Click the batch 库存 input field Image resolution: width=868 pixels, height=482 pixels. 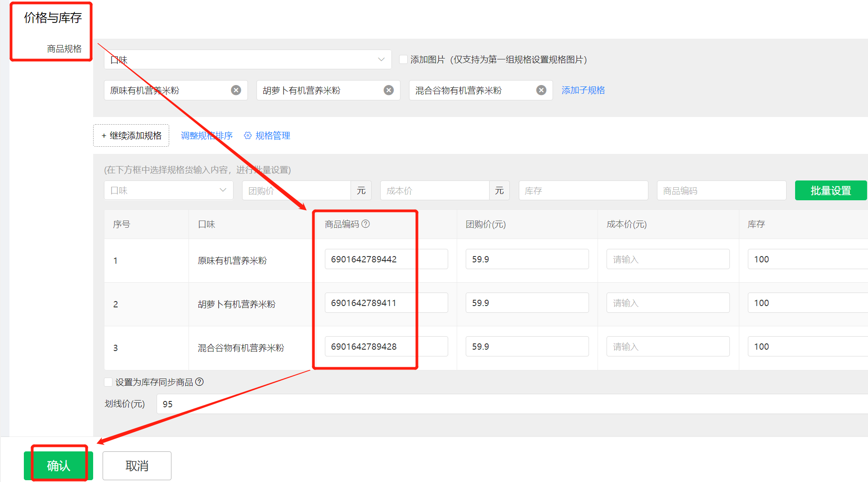583,190
